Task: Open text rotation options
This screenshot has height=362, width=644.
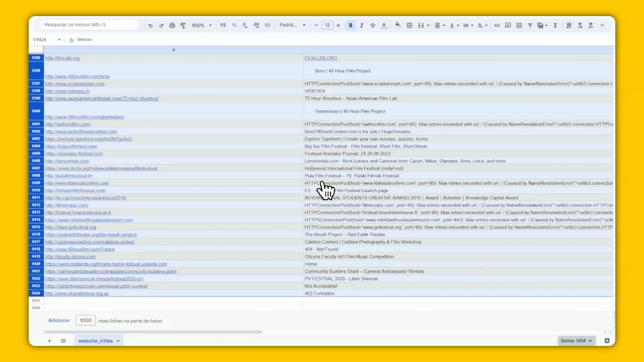Action: (x=481, y=25)
